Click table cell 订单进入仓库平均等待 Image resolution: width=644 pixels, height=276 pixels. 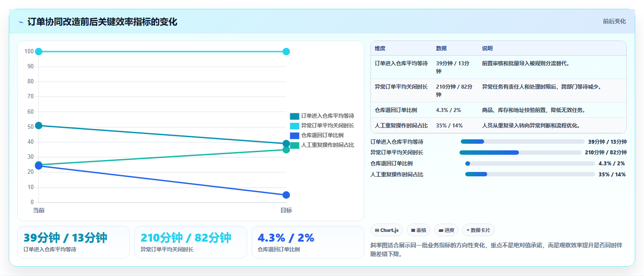tap(401, 67)
